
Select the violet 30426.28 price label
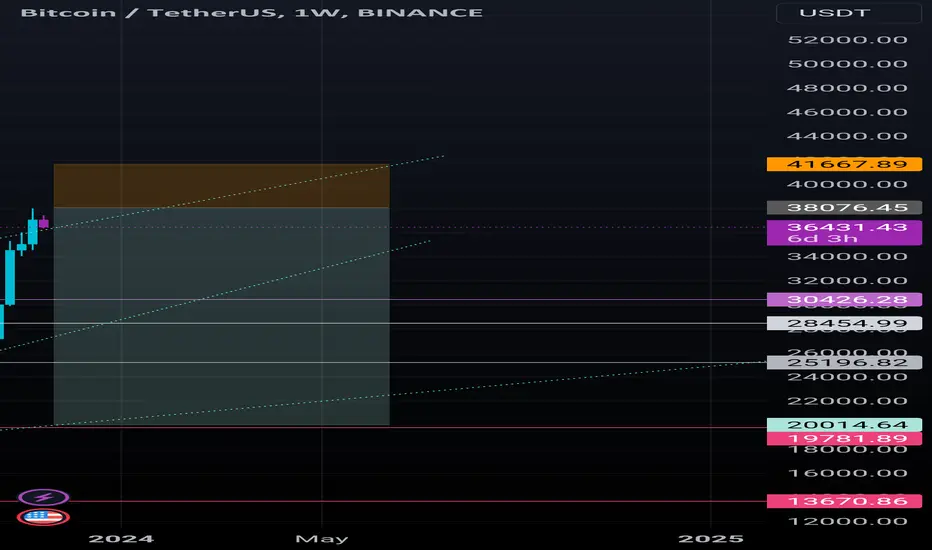pos(838,299)
